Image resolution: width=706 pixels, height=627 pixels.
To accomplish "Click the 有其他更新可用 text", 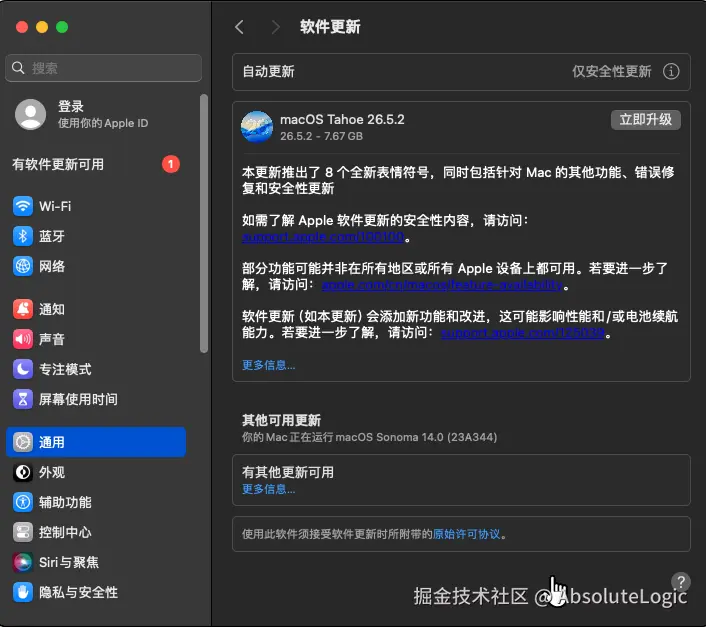I will tap(288, 472).
